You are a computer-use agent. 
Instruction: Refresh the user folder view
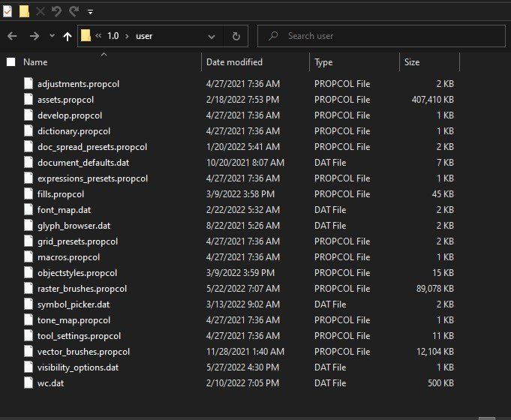pyautogui.click(x=236, y=36)
